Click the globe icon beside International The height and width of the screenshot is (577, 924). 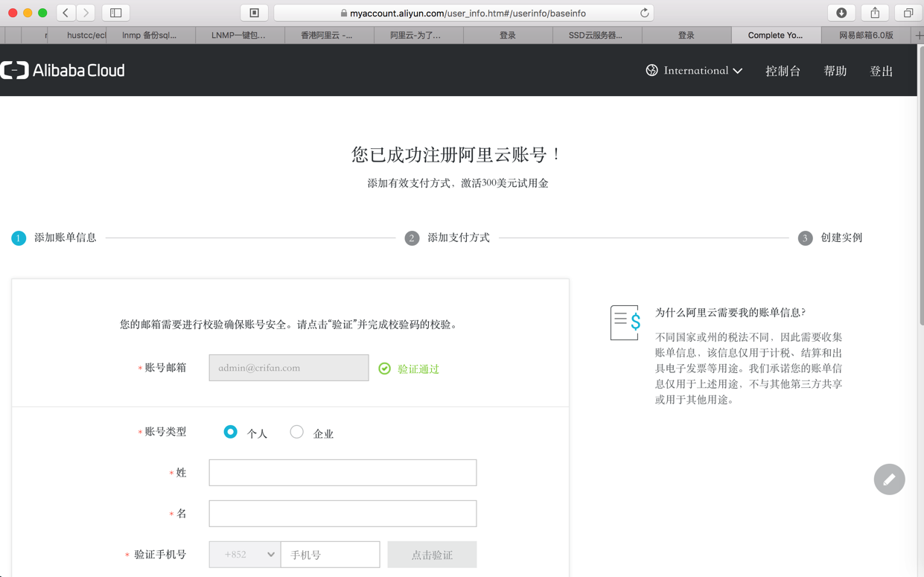(x=651, y=70)
